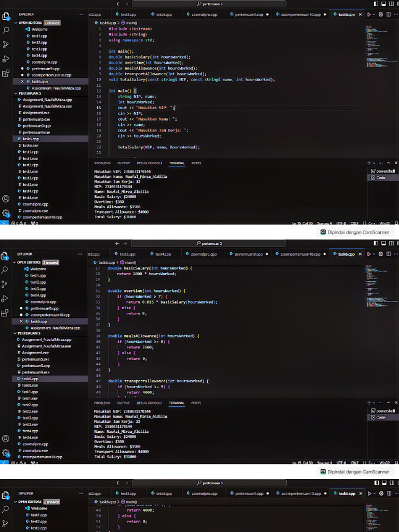The width and height of the screenshot is (399, 532).
Task: Switch to the PROBLEMS tab in the first window
Action: (102, 163)
